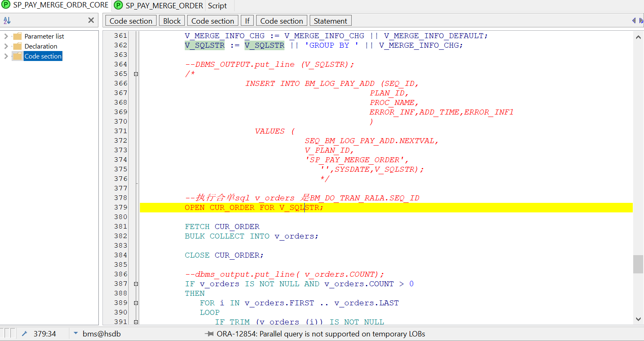Click first Code section breadcrumb button
The image size is (644, 341).
point(131,21)
